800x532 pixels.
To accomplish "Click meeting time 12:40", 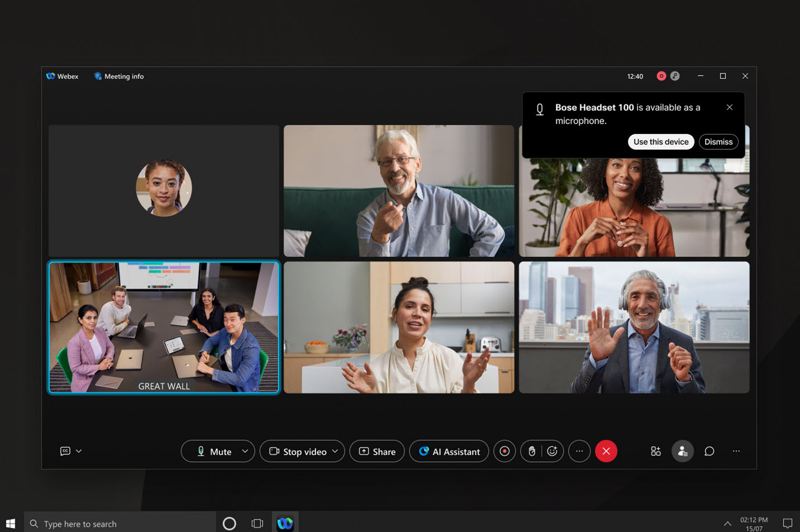I will tap(635, 77).
